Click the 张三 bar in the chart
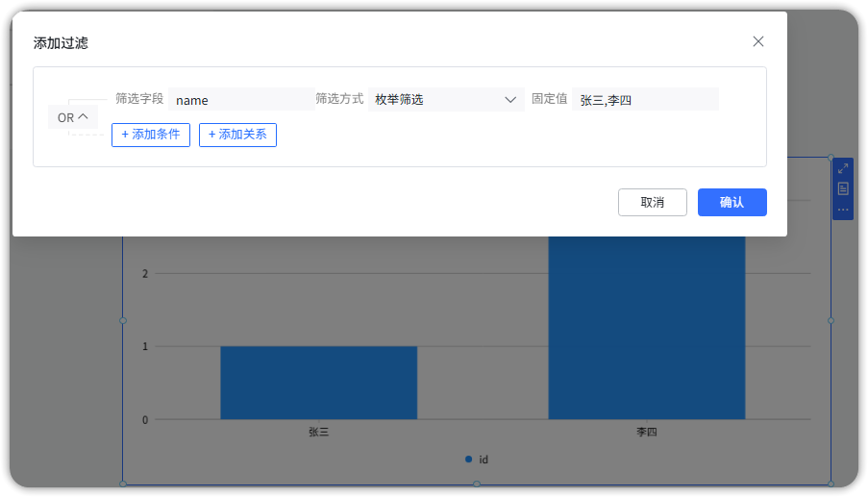This screenshot has width=868, height=497. coord(318,383)
